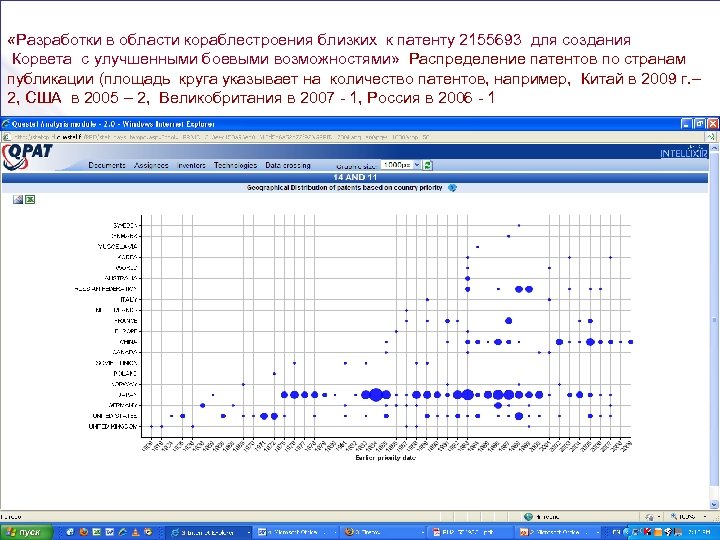Screen dimensions: 720x540
Task: Click the '14 AND 11' query header
Action: pos(355,177)
